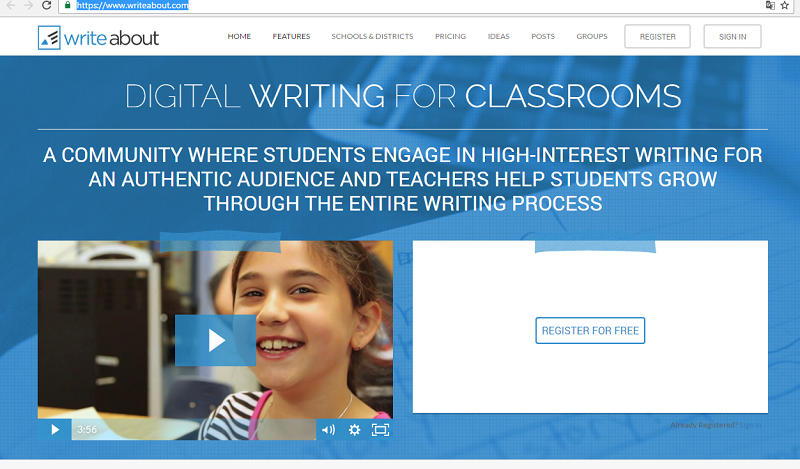Open video settings gear icon
This screenshot has width=800, height=469.
[354, 430]
